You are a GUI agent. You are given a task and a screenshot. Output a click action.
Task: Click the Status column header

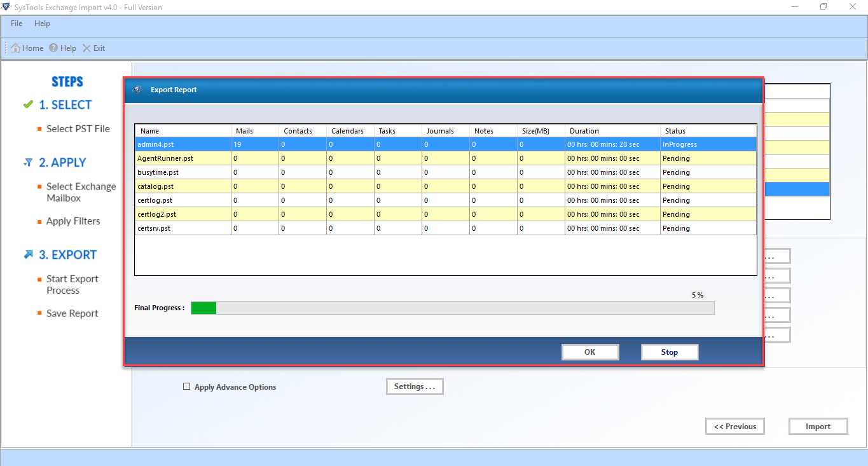708,131
